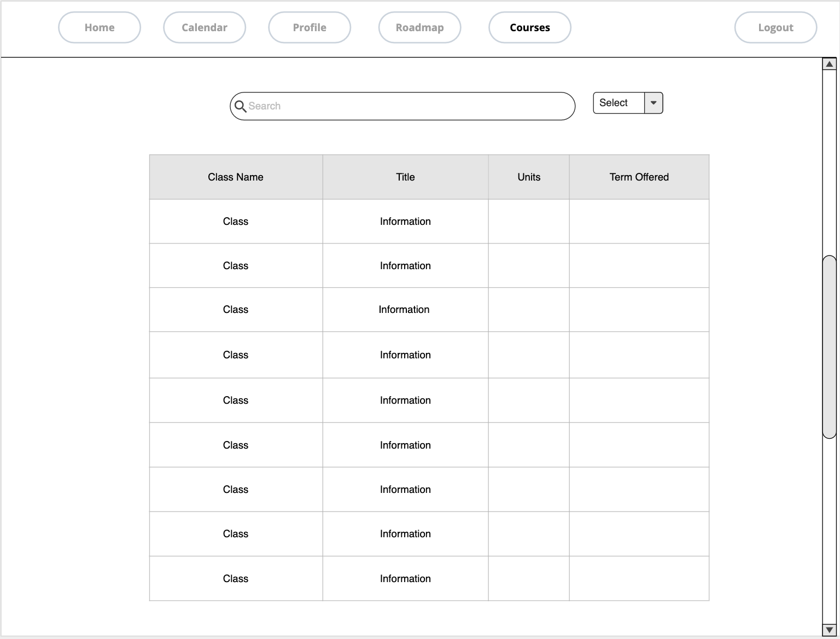Viewport: 840px width, 639px height.
Task: Click the Units column header
Action: [x=529, y=177]
